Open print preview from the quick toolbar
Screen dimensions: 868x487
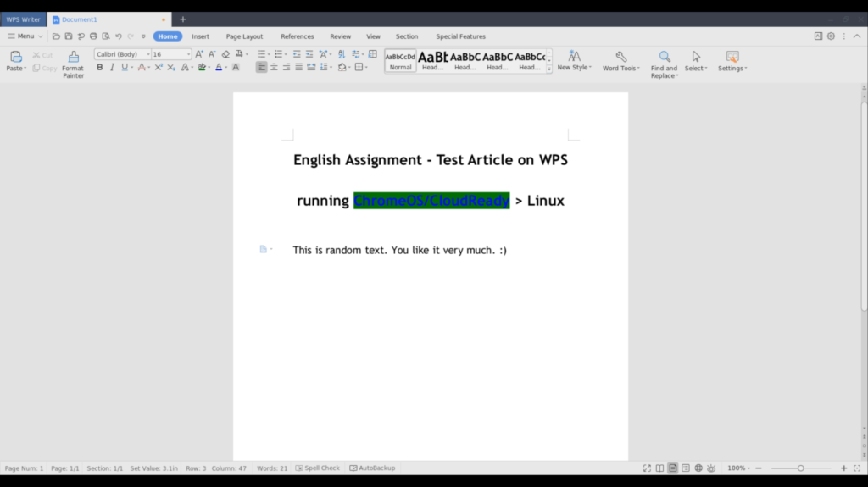pos(106,36)
